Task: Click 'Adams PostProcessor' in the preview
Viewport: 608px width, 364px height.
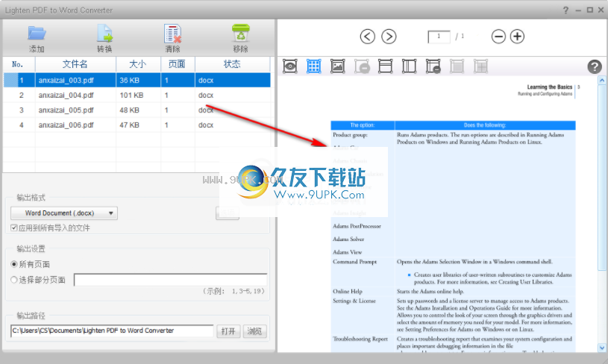Action: click(x=357, y=226)
